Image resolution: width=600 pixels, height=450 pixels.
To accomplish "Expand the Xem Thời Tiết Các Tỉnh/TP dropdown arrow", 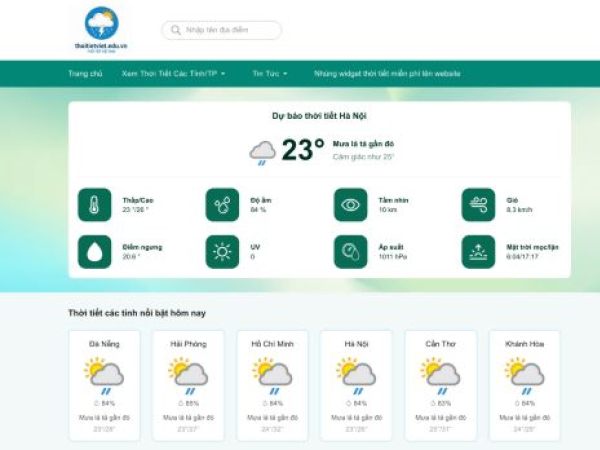I will [x=223, y=73].
